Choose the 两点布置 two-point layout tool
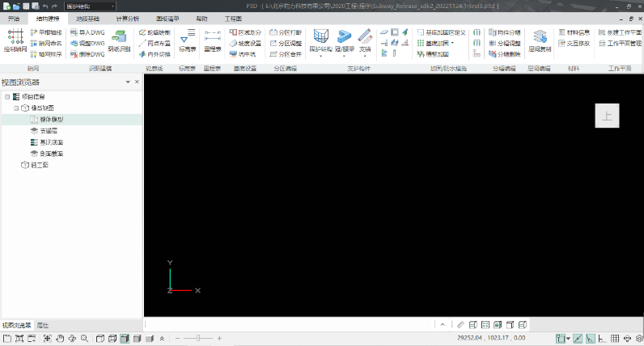 tap(155, 43)
